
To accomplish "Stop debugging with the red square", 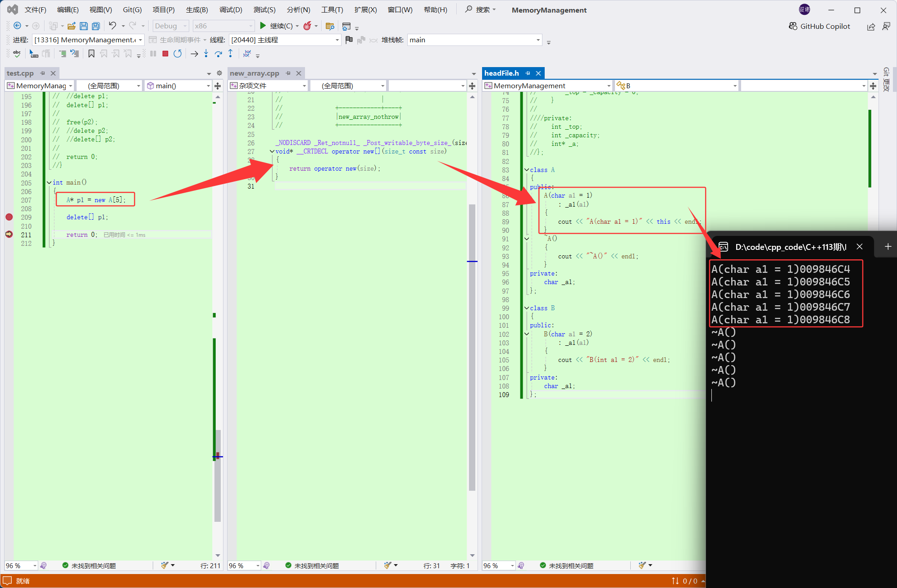I will click(x=165, y=54).
